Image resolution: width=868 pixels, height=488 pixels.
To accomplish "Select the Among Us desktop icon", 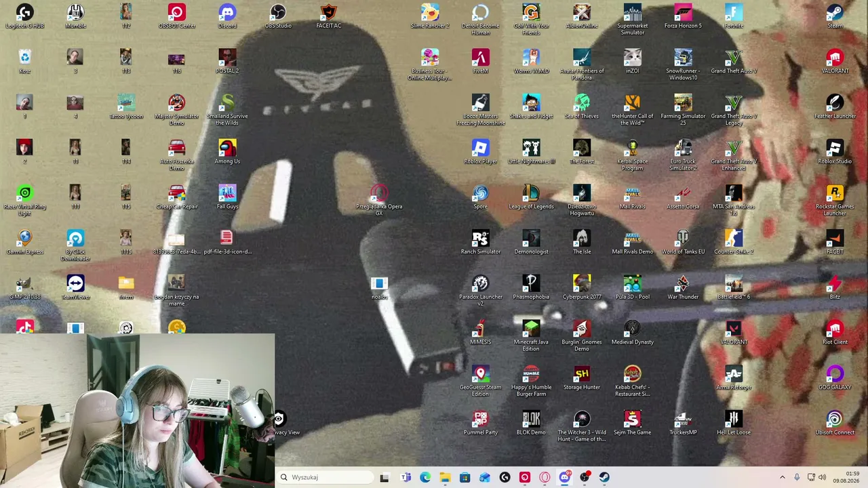I will pos(227,152).
